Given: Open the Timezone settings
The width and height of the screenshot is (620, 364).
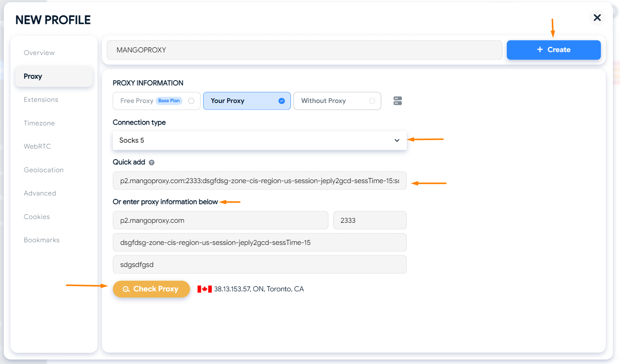Looking at the screenshot, I should point(39,123).
